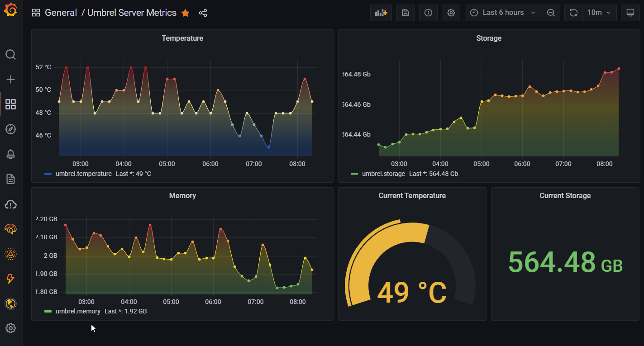Image resolution: width=644 pixels, height=346 pixels.
Task: Open the Temperature panel title menu
Action: point(182,38)
